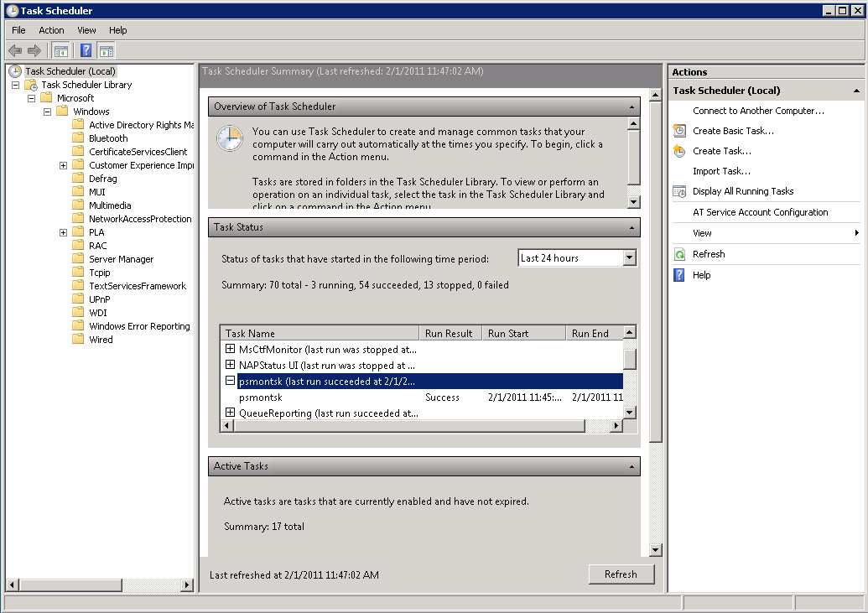The image size is (868, 613).
Task: Click the Help icon in Actions pane
Action: click(x=679, y=275)
